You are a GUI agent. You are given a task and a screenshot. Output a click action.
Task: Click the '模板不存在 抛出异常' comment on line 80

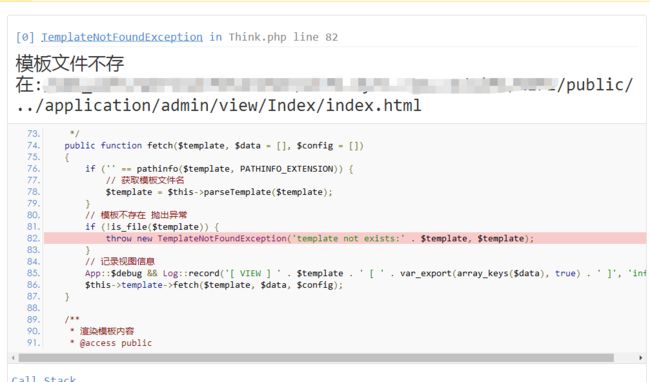(136, 215)
